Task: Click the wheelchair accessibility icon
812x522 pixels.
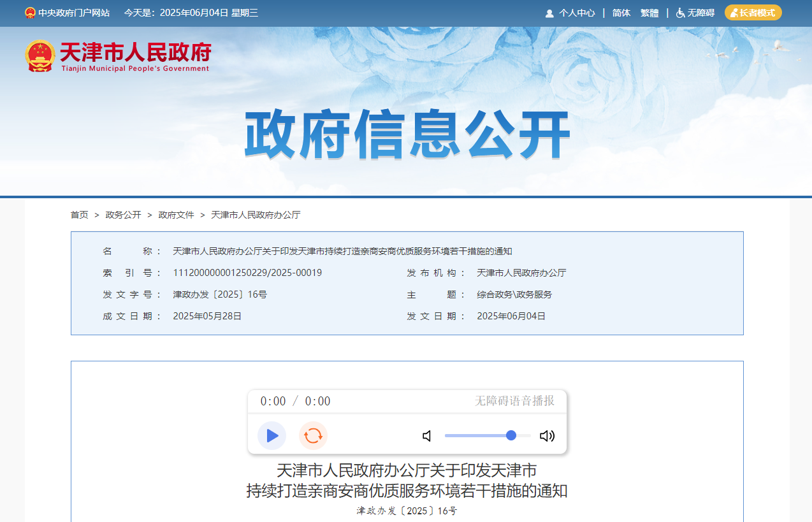Action: click(x=680, y=13)
